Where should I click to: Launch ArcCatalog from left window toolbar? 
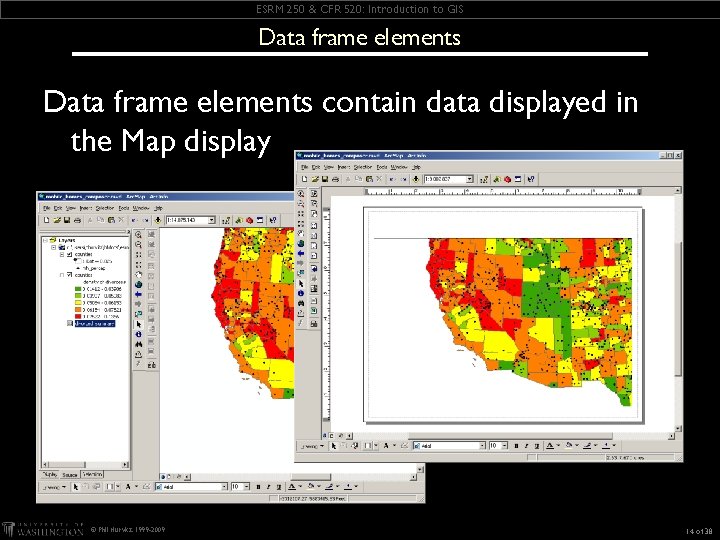coord(239,220)
